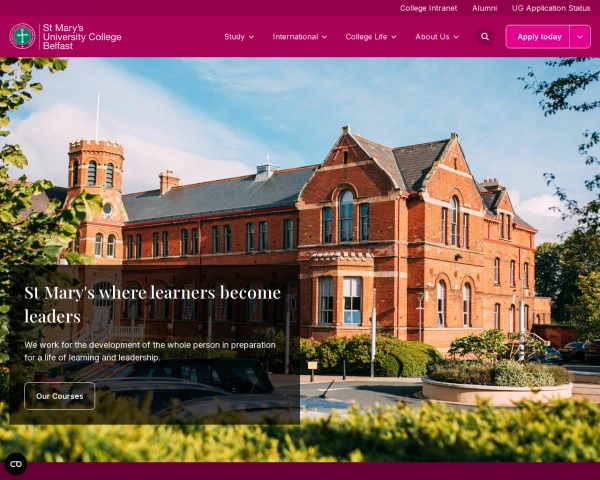Click the St Mary's college crest logo
This screenshot has height=480, width=600.
point(22,36)
